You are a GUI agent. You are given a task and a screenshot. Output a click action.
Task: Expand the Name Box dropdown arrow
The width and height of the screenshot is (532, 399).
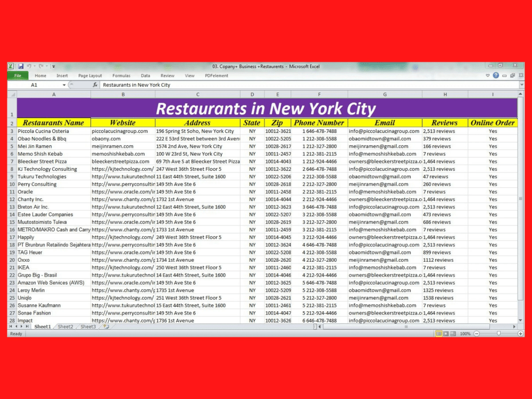[x=64, y=85]
